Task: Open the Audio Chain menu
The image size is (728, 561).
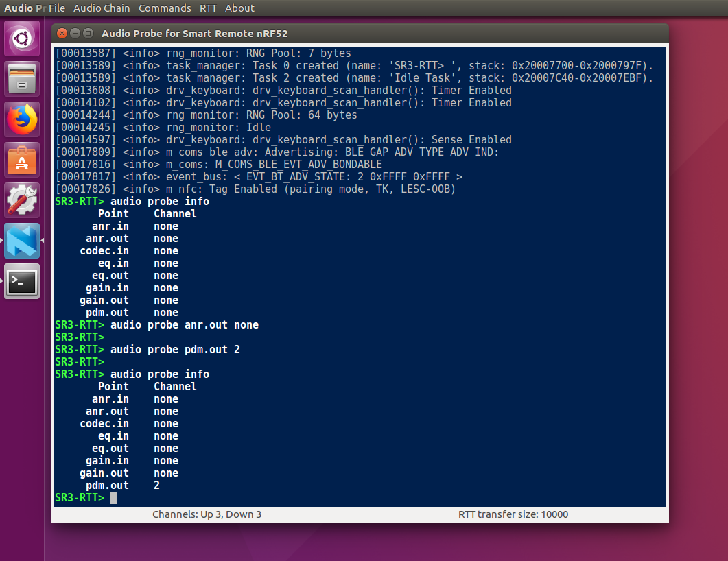Action: pyautogui.click(x=102, y=8)
